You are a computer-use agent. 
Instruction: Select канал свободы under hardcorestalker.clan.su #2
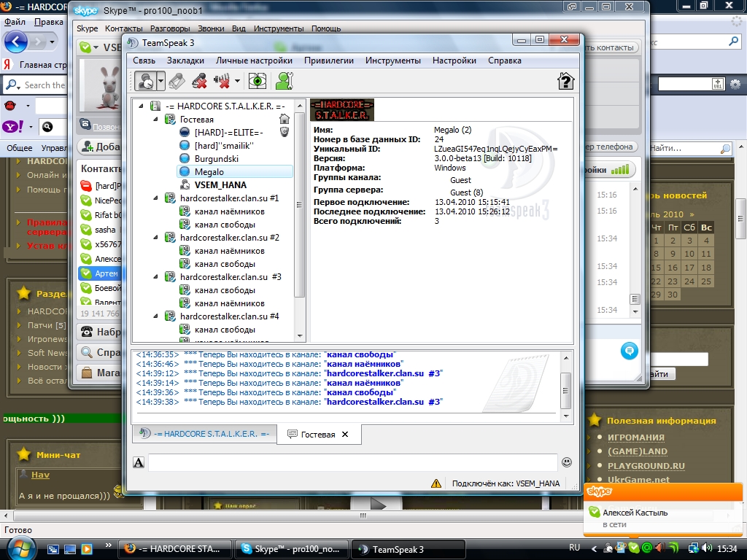225,264
